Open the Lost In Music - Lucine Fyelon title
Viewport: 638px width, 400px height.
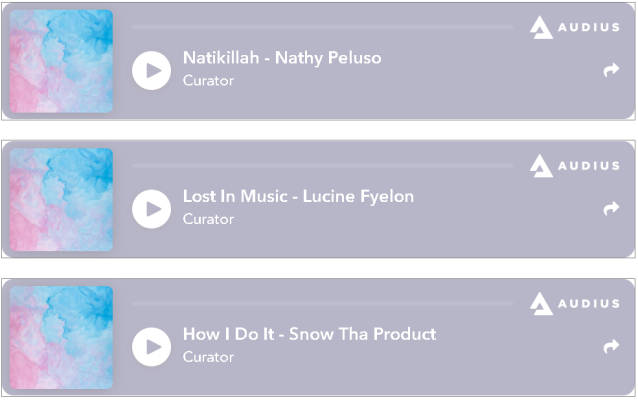coord(298,196)
